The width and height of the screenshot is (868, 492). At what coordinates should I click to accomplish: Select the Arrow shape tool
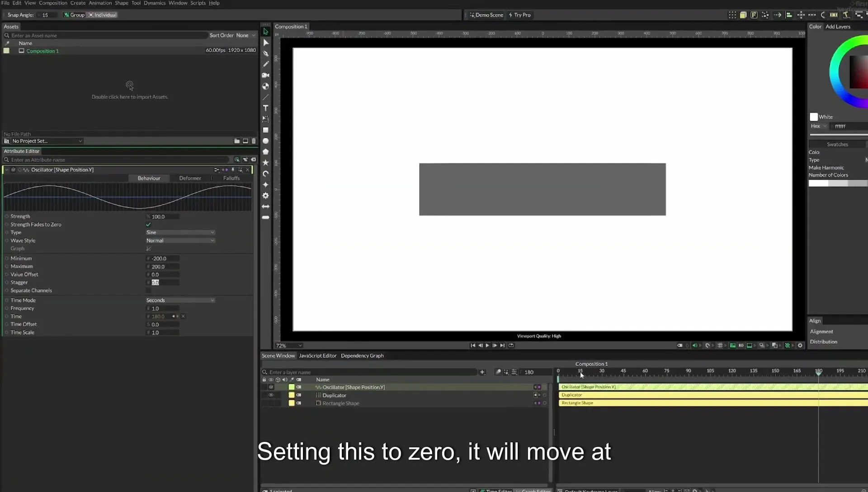coord(266,207)
